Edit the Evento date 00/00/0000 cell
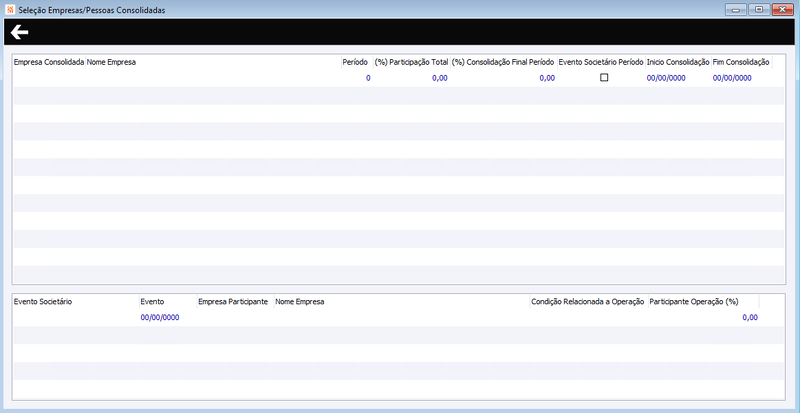 point(160,317)
